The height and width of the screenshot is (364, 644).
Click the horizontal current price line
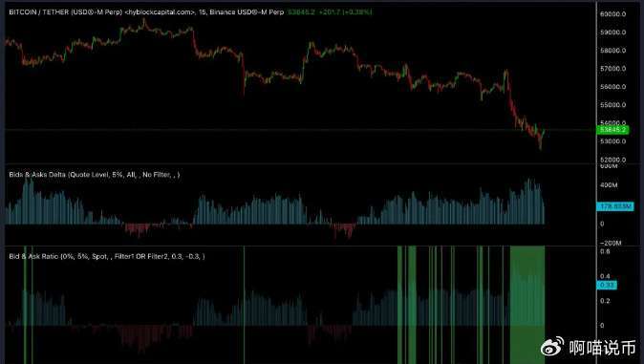coord(300,130)
